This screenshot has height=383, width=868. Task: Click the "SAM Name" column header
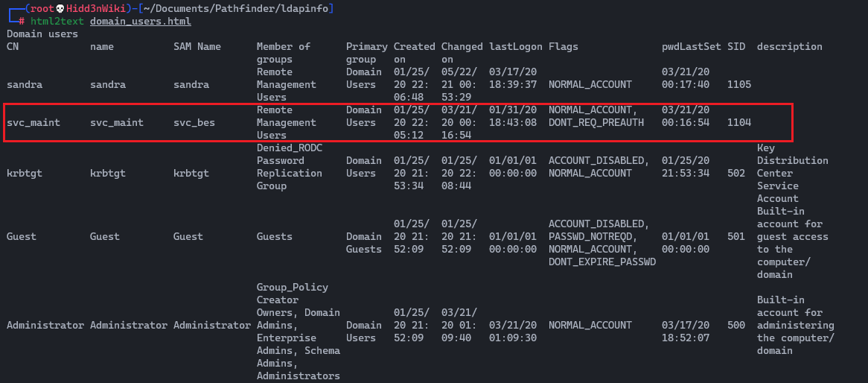(197, 46)
